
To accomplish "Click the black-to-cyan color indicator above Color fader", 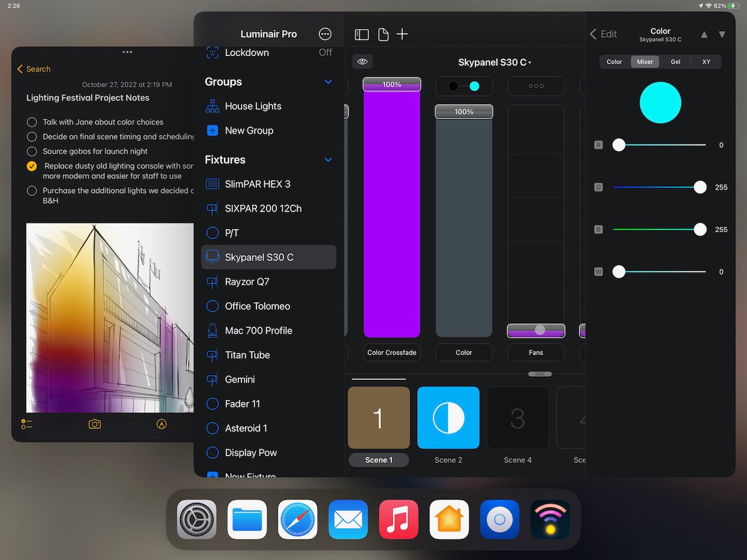I will 464,86.
